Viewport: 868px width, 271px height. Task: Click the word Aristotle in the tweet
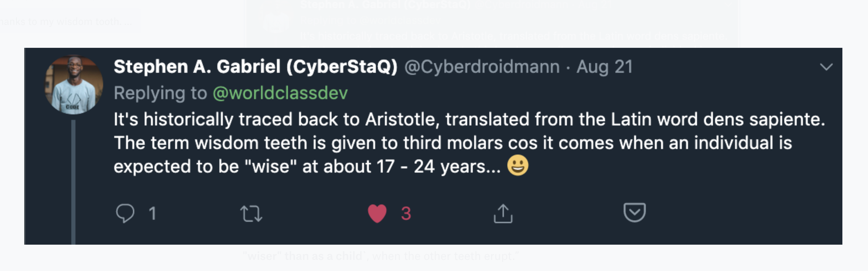click(x=402, y=120)
